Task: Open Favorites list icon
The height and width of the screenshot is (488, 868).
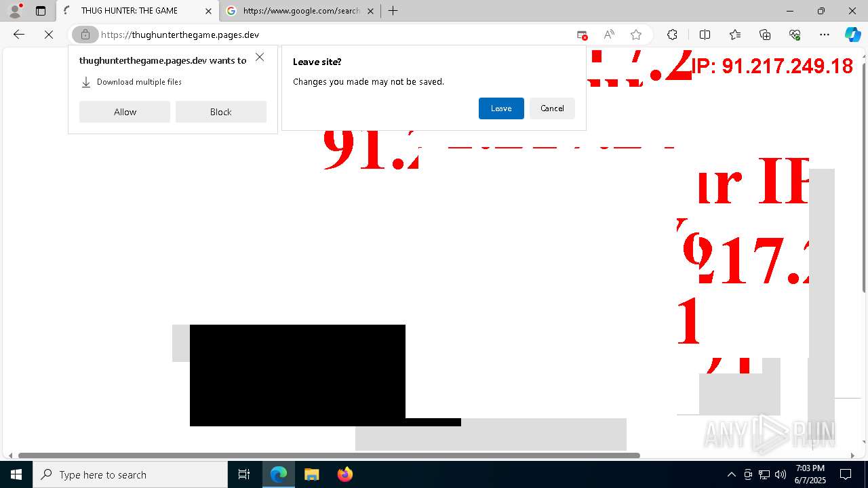Action: pos(735,35)
